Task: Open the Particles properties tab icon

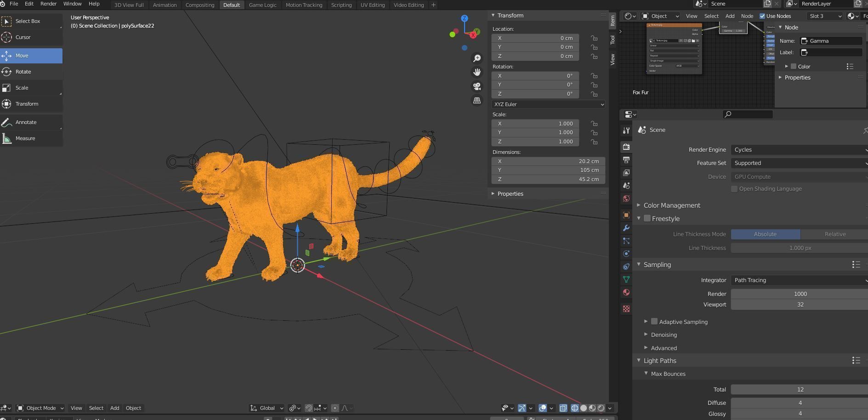Action: coord(626,241)
